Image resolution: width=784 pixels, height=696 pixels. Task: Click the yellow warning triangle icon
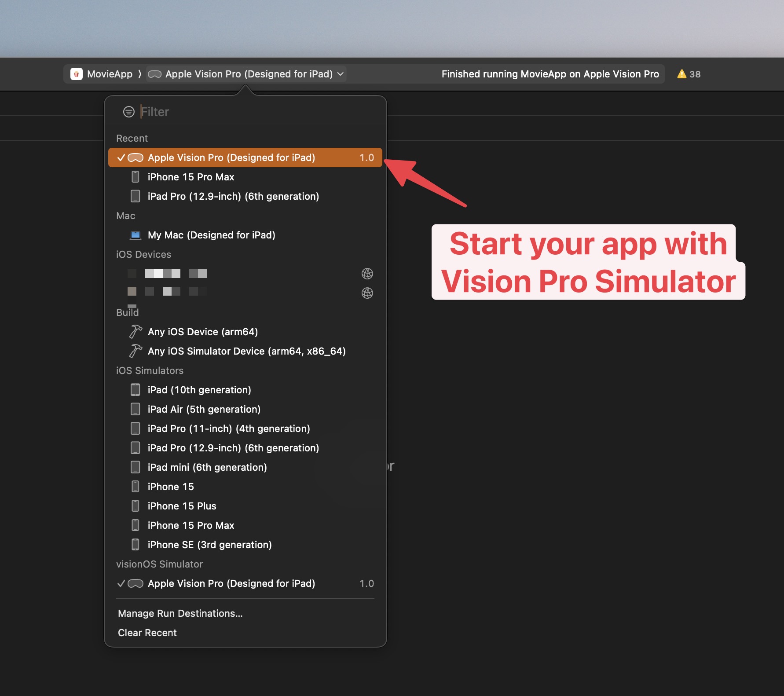[681, 74]
